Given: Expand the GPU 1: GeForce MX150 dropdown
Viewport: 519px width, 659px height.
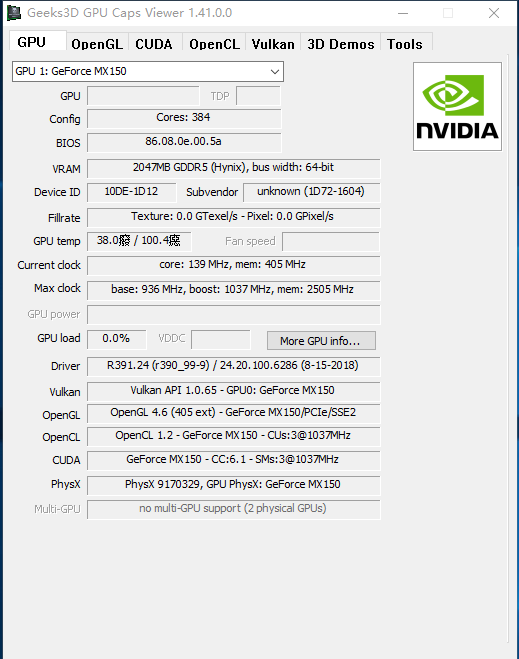Looking at the screenshot, I should 148,71.
